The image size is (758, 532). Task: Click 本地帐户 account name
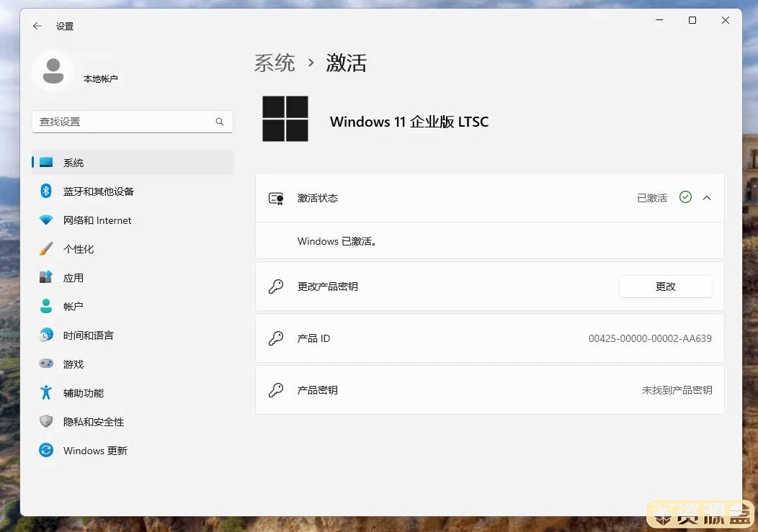click(x=101, y=78)
